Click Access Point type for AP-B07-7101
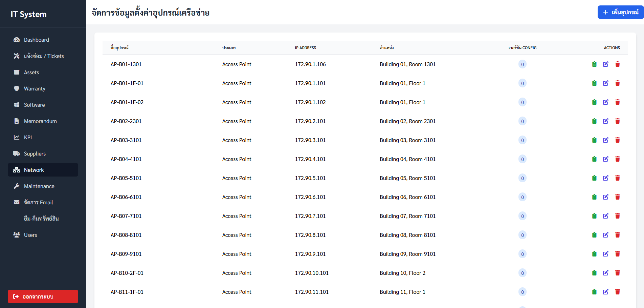This screenshot has width=644, height=308. [x=237, y=216]
